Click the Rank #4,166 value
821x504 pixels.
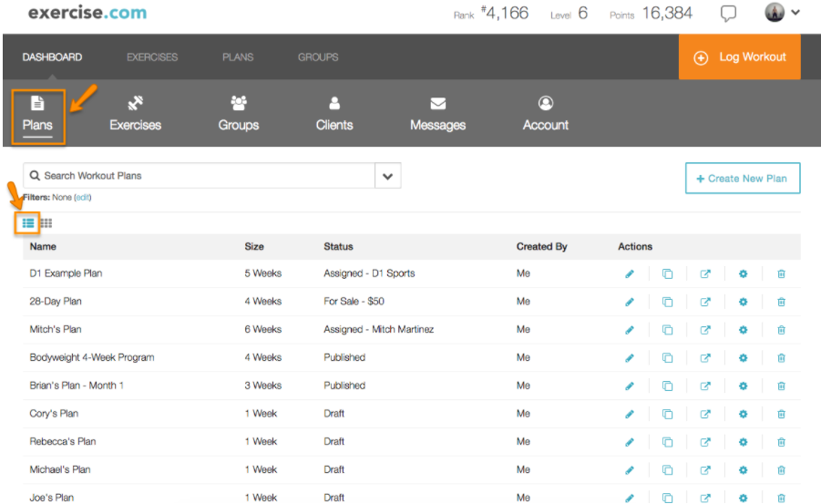(505, 13)
